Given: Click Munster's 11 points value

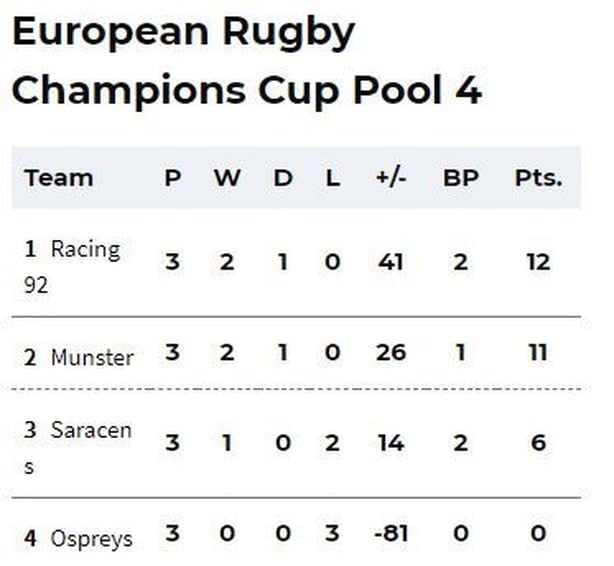Looking at the screenshot, I should [538, 352].
